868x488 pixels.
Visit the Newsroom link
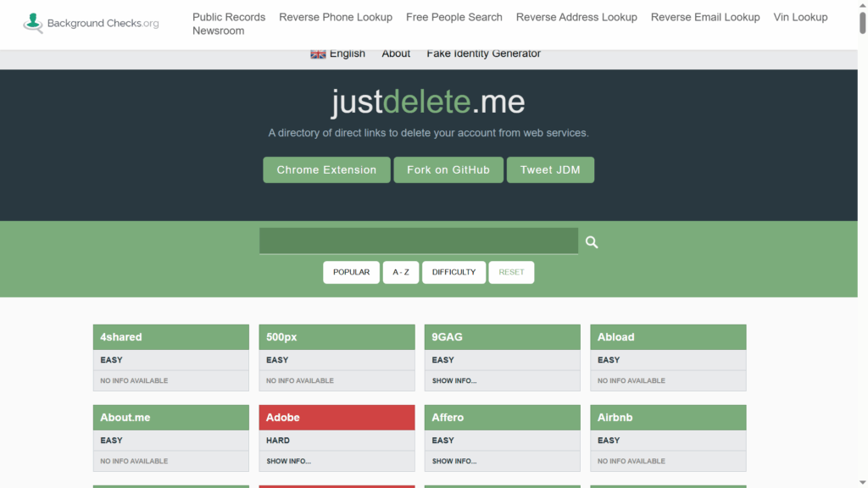(218, 31)
